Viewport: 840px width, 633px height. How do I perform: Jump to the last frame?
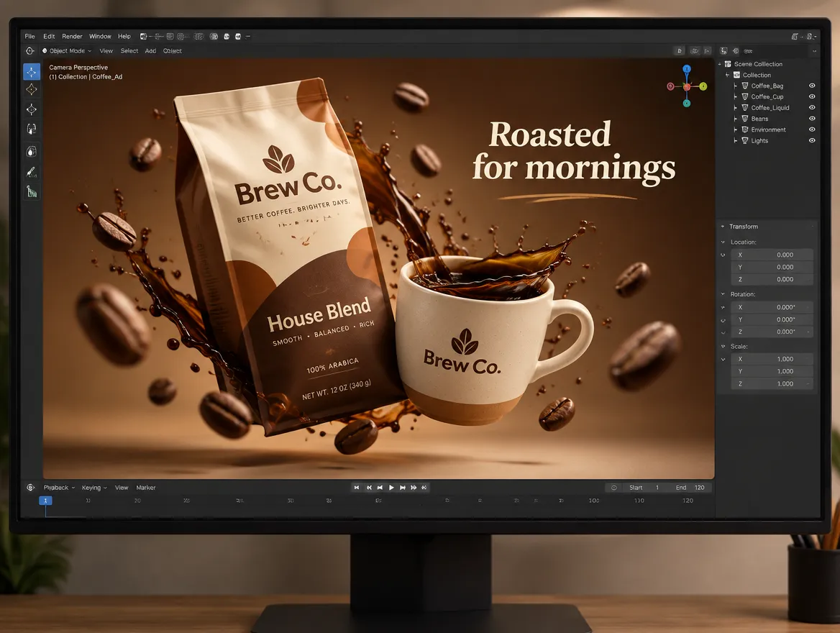424,487
